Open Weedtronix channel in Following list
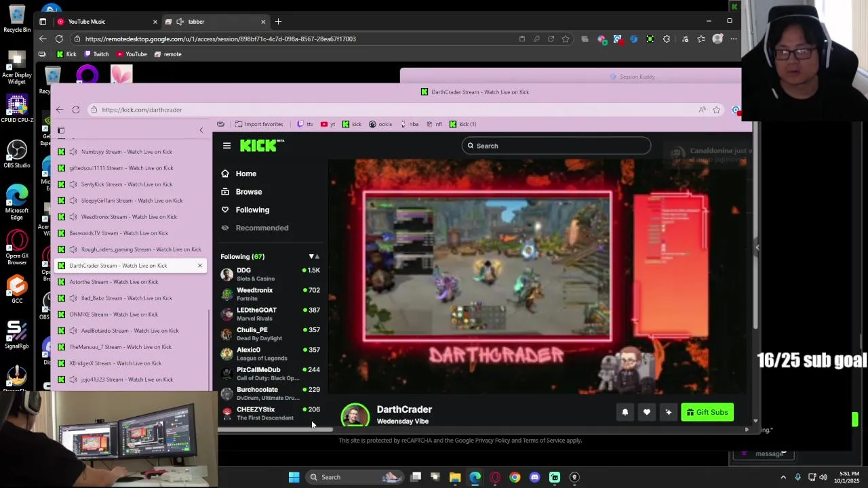The image size is (868, 488). click(x=270, y=294)
